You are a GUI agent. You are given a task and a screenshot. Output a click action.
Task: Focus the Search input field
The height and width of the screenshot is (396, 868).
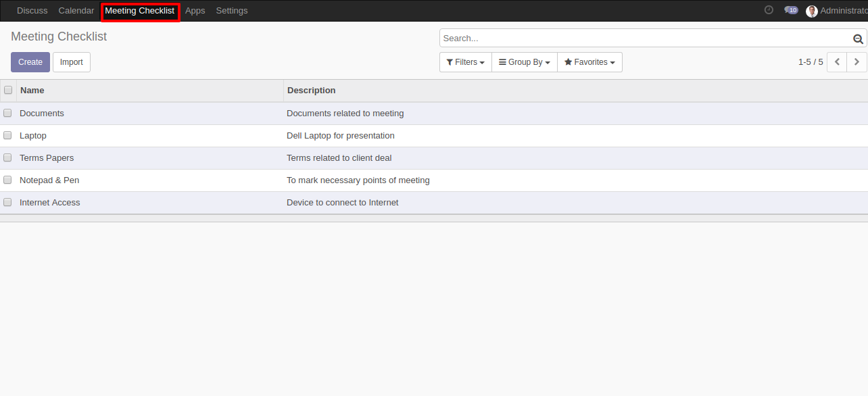tap(646, 39)
